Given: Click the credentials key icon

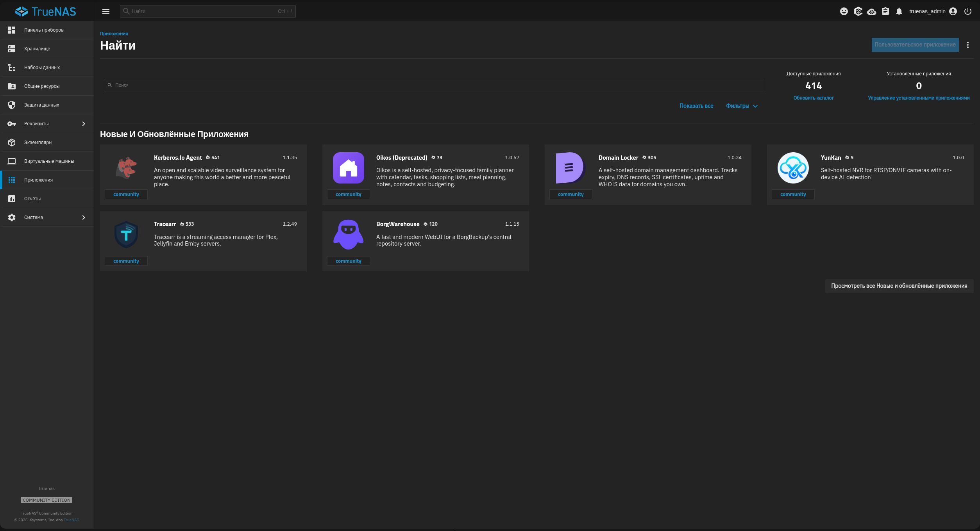Looking at the screenshot, I should coord(12,124).
